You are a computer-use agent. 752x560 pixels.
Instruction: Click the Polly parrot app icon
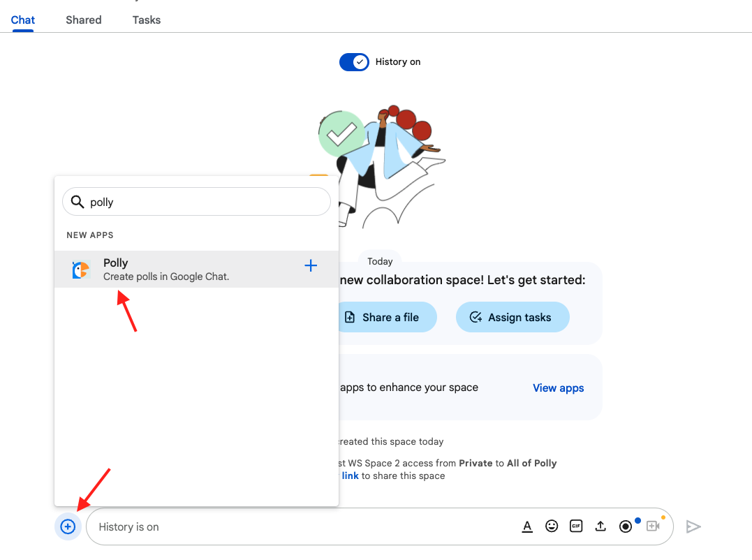click(x=81, y=270)
